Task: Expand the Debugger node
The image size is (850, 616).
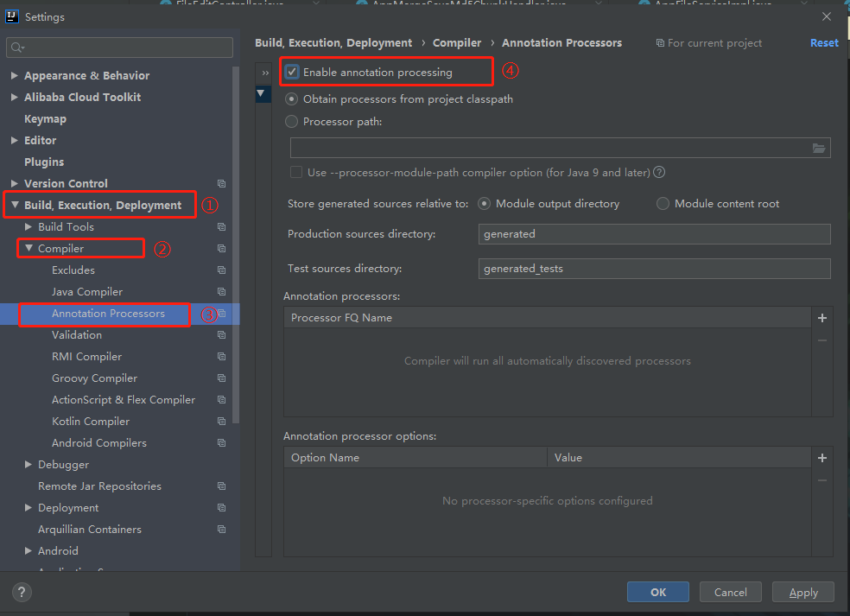Action: (x=29, y=465)
